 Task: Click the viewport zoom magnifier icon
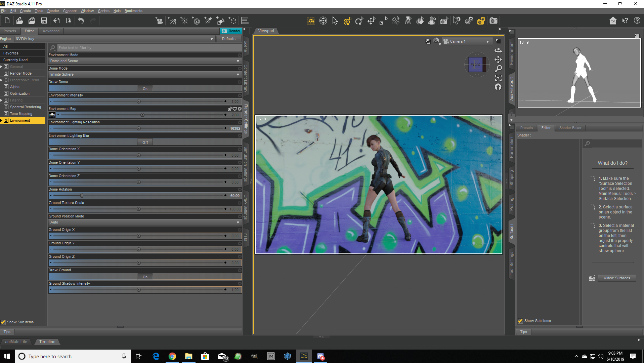(498, 69)
